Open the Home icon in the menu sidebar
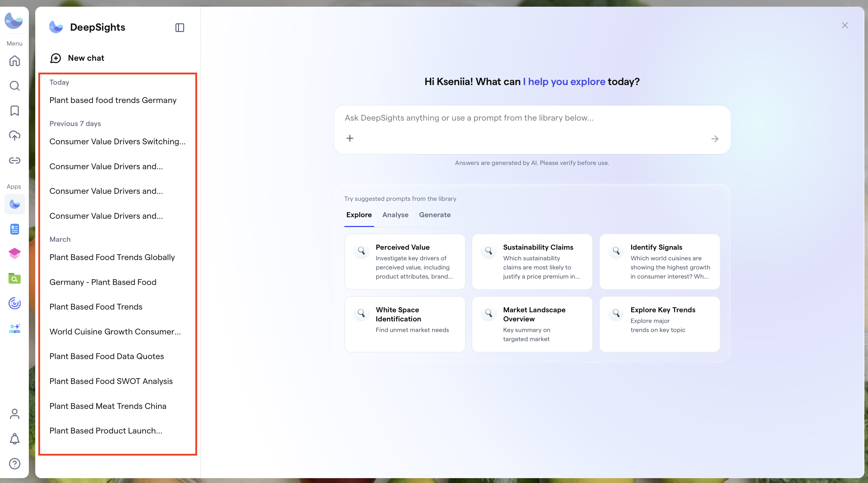Screen dimensions: 868x483 [15, 61]
